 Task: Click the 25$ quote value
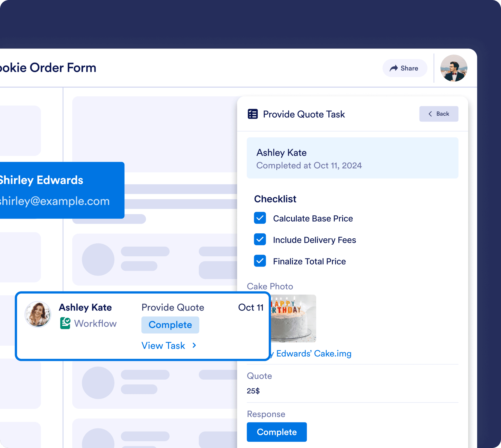pos(253,391)
